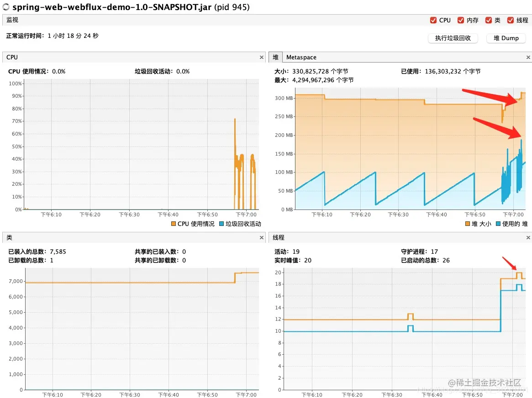This screenshot has height=398, width=532.
Task: Click 实时峰值: 20 text
Action: [x=293, y=260]
